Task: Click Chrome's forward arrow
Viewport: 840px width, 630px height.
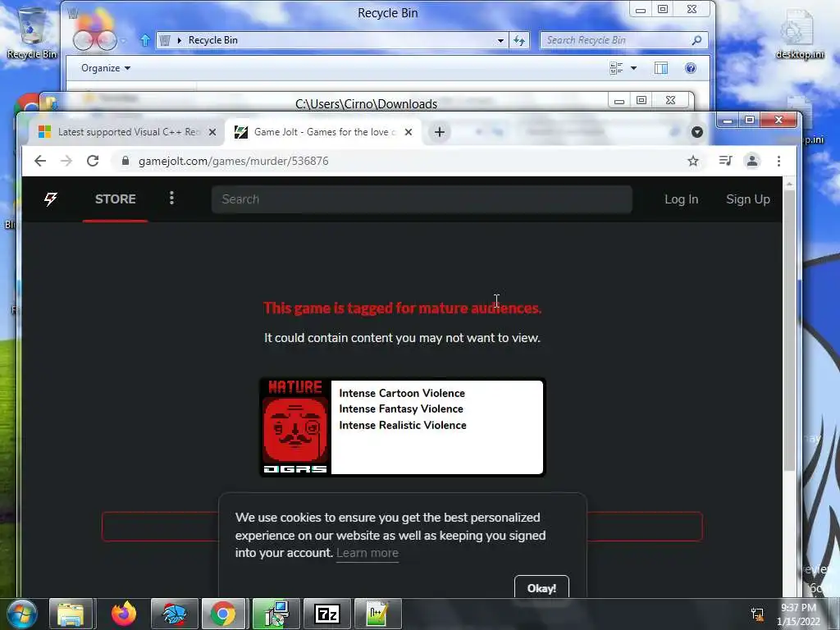Action: tap(66, 161)
